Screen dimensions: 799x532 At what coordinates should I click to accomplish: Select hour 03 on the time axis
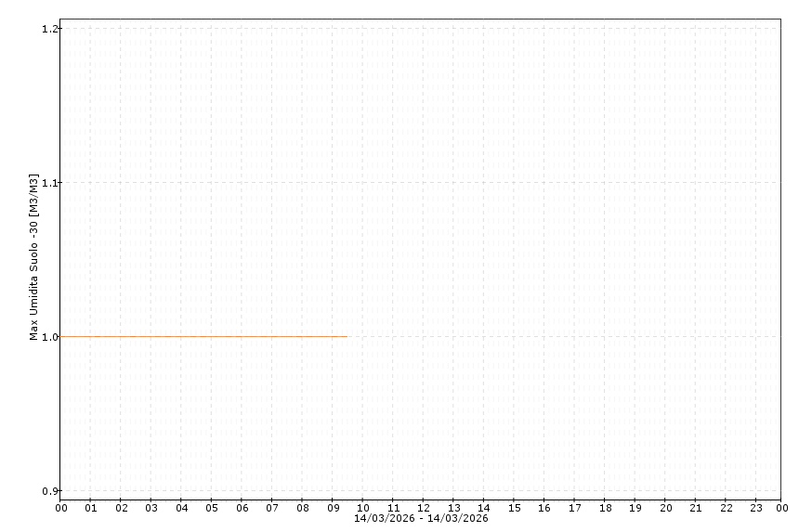[x=151, y=508]
